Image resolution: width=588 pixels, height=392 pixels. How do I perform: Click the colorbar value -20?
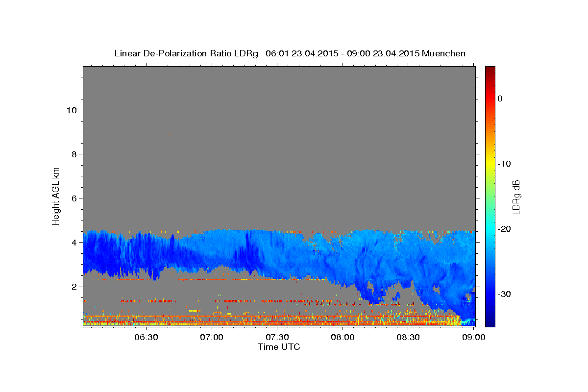point(504,229)
